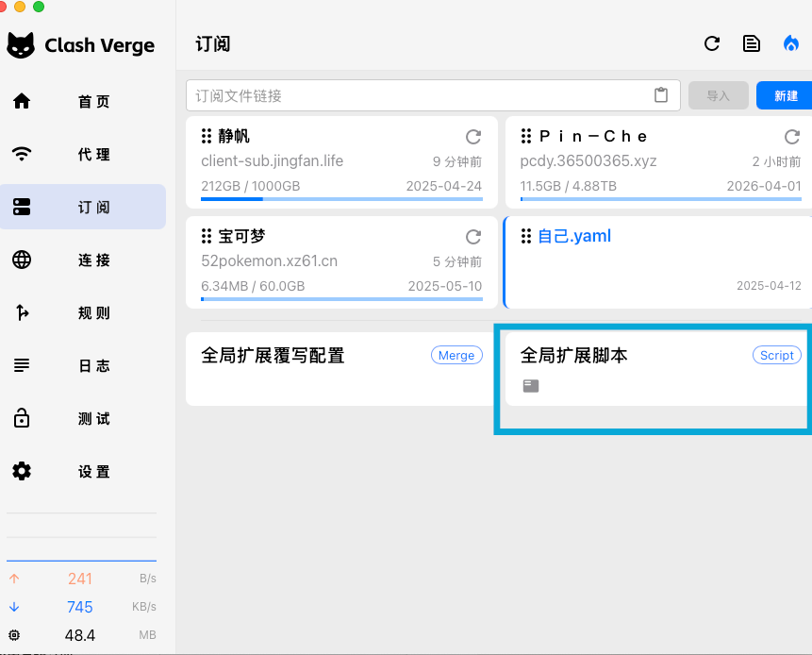This screenshot has width=812, height=655.
Task: Click drag handle of 自己.yaml card
Action: (x=526, y=236)
